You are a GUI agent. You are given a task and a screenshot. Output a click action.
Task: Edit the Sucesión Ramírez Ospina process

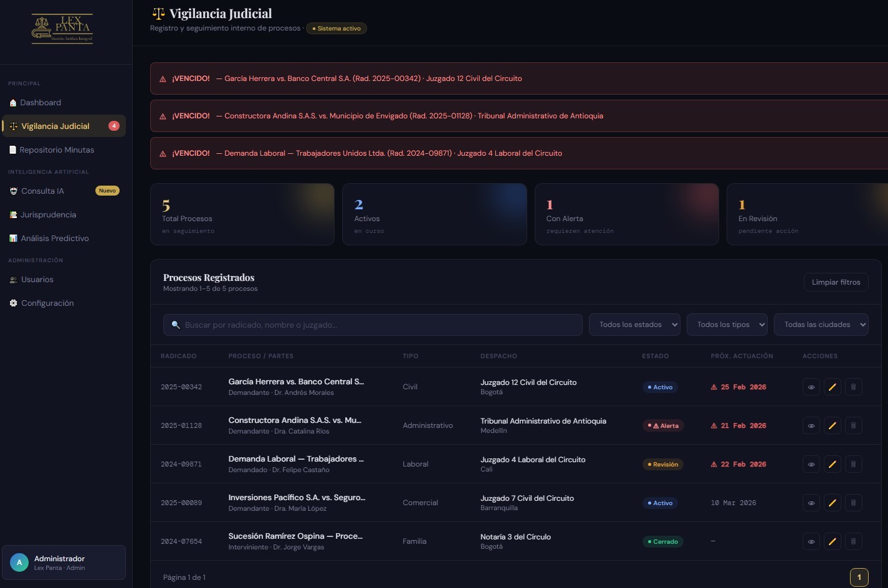(832, 541)
